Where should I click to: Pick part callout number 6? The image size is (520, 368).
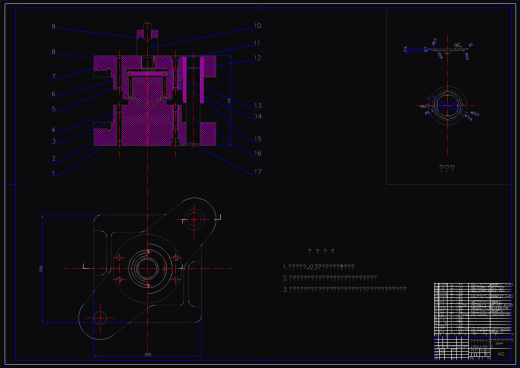point(53,94)
